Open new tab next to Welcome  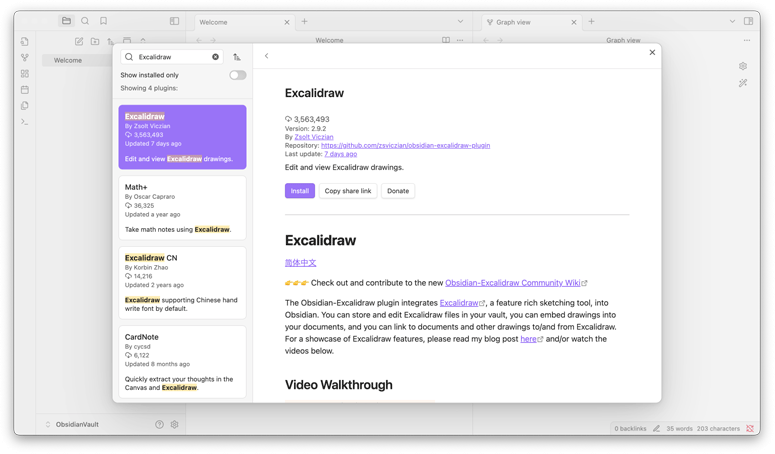point(304,21)
